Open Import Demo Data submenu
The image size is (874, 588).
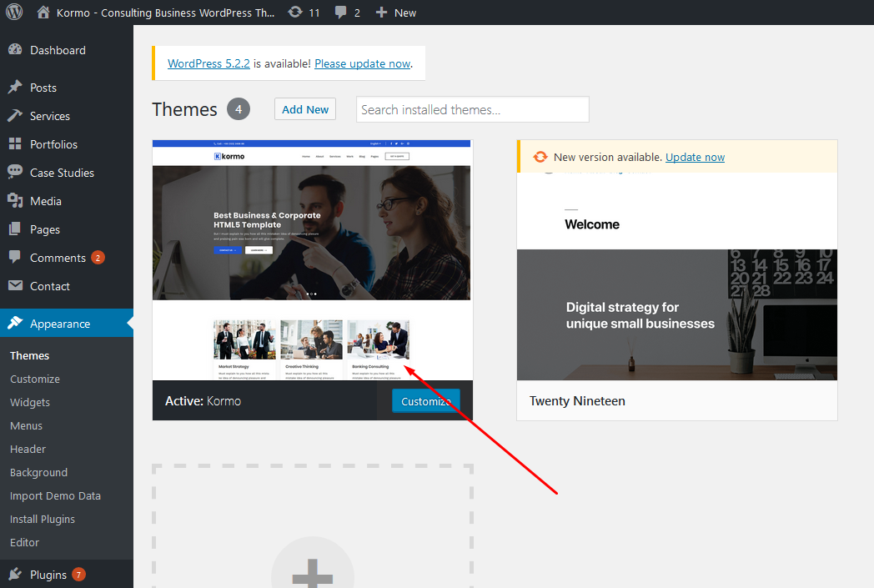point(55,495)
